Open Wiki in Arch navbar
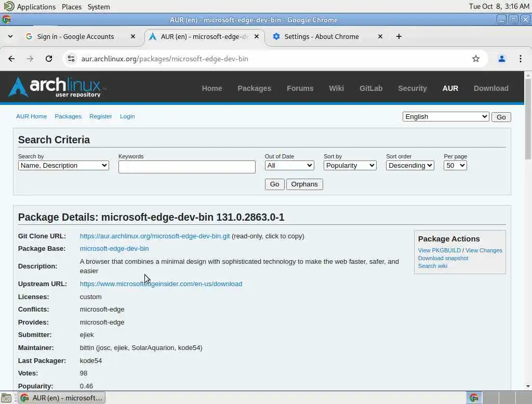This screenshot has height=404, width=532. tap(336, 88)
